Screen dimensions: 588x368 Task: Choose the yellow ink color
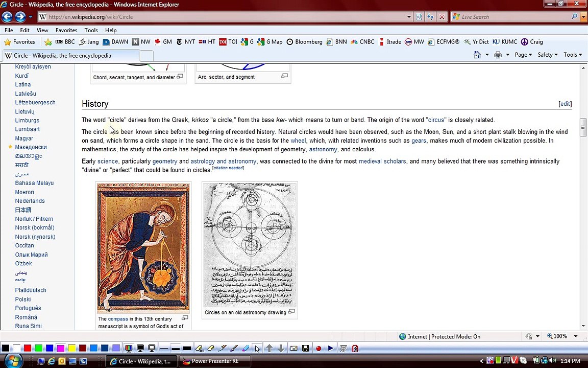click(71, 348)
